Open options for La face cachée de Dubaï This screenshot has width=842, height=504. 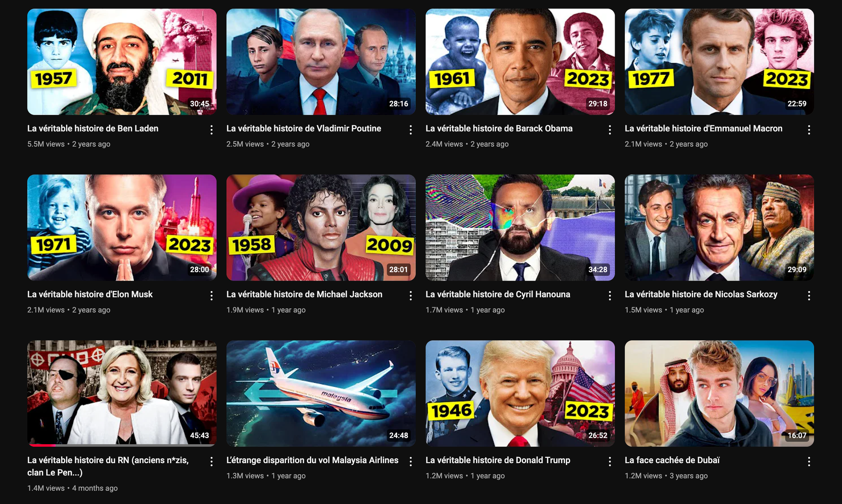coord(809,461)
